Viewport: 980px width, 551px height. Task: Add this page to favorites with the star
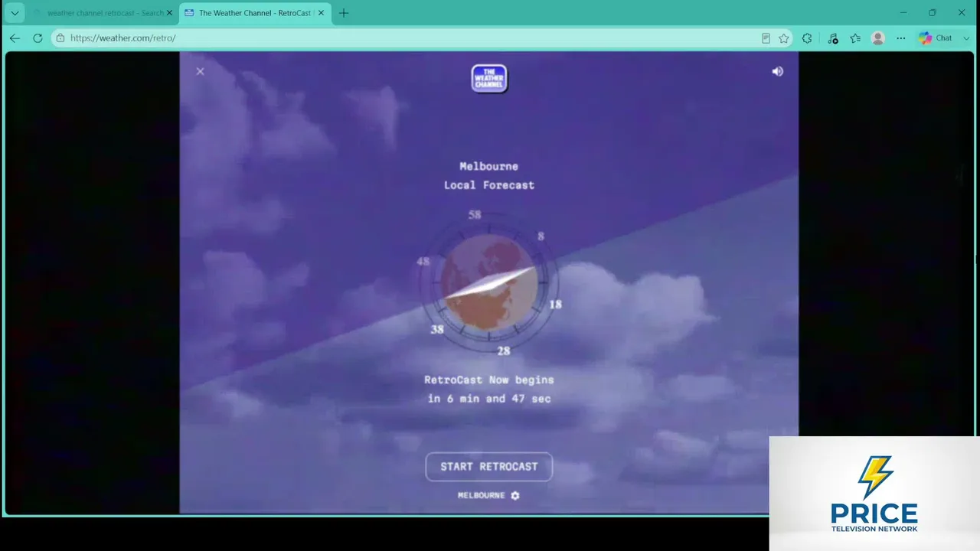coord(784,38)
